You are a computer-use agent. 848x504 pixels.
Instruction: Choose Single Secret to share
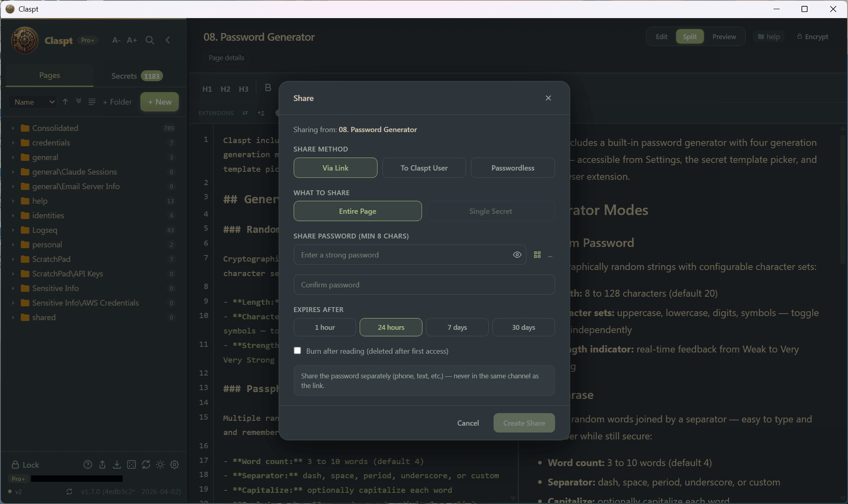pyautogui.click(x=491, y=211)
